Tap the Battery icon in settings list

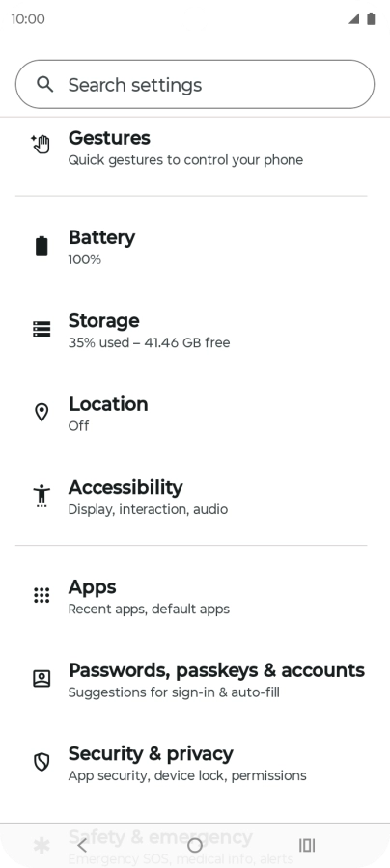click(42, 246)
